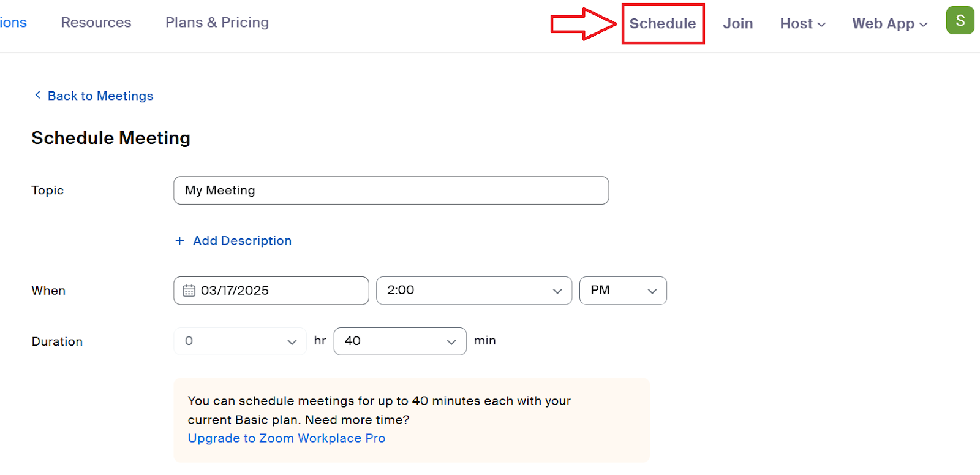Image resolution: width=980 pixels, height=475 pixels.
Task: Open the Schedule menu item
Action: pos(662,24)
